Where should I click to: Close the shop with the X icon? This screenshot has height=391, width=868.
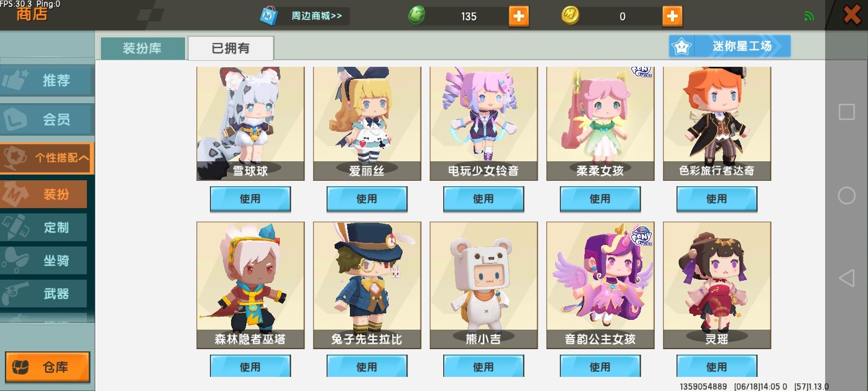coord(852,15)
